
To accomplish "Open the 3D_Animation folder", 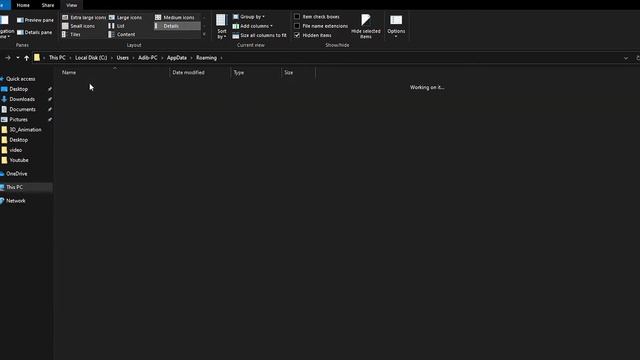I will [x=25, y=130].
